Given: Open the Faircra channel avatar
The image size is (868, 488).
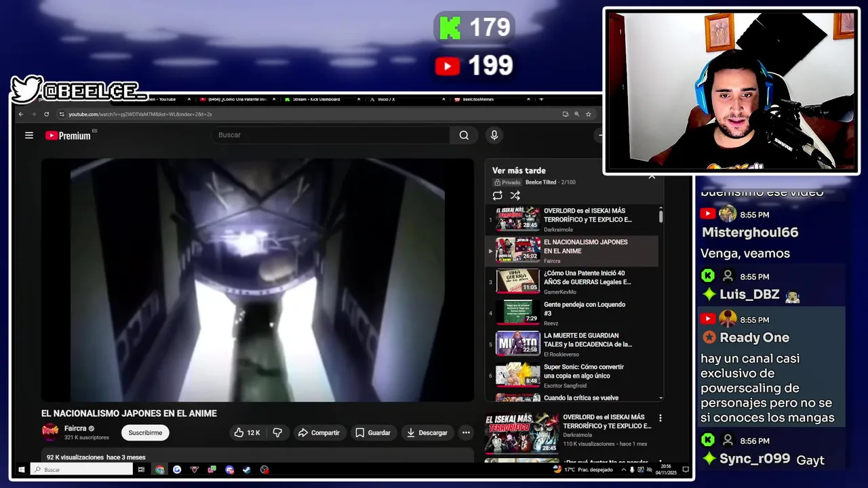Looking at the screenshot, I should [50, 432].
